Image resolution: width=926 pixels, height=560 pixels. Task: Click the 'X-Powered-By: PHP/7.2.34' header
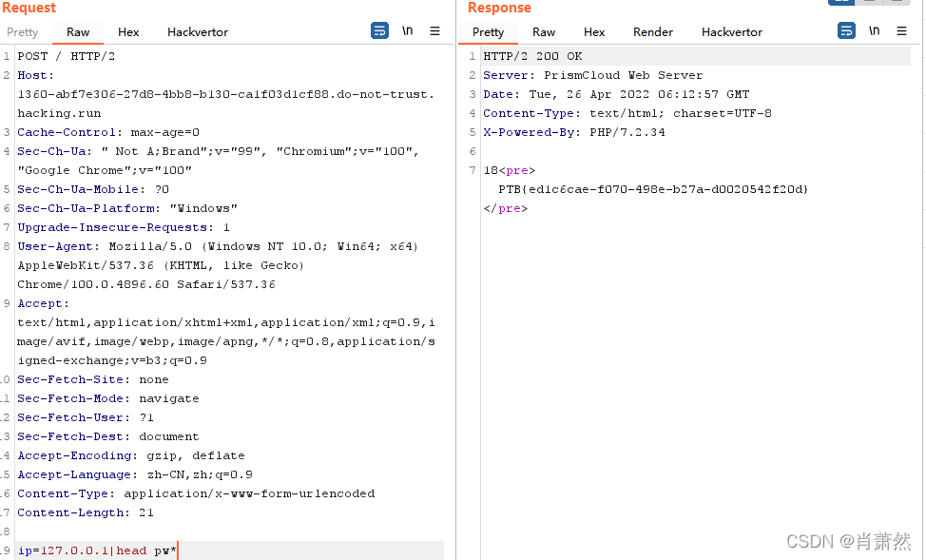pos(574,132)
